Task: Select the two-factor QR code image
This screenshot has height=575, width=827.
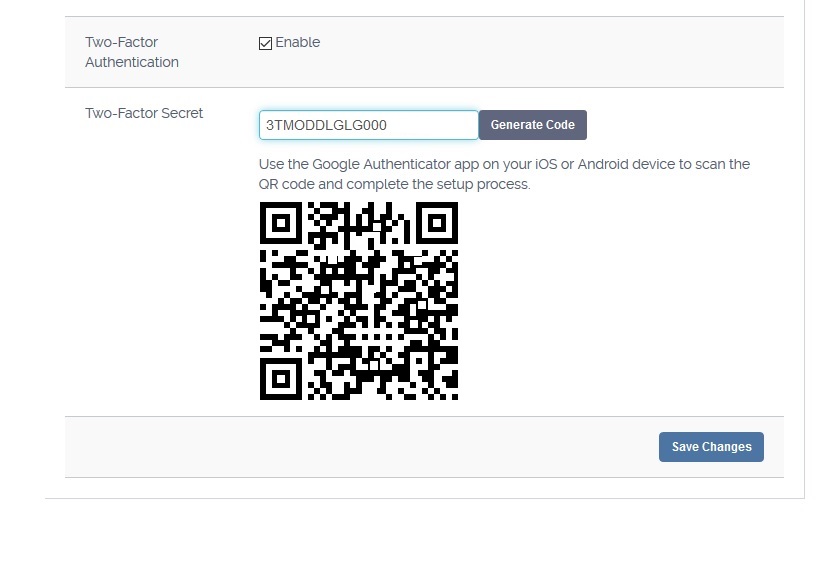Action: (359, 301)
